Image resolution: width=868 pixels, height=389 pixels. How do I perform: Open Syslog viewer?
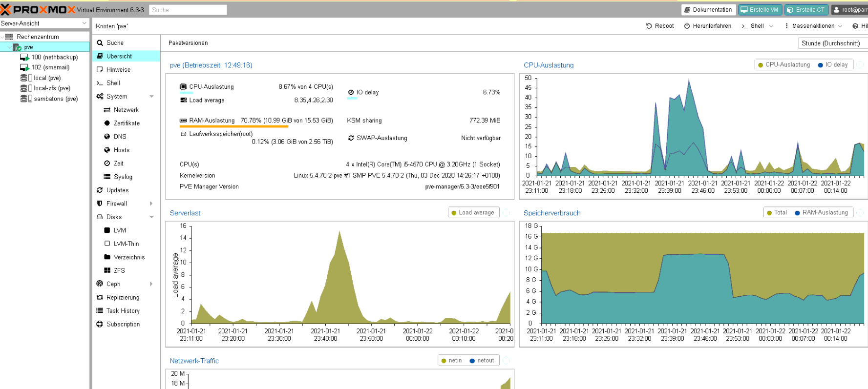(127, 177)
